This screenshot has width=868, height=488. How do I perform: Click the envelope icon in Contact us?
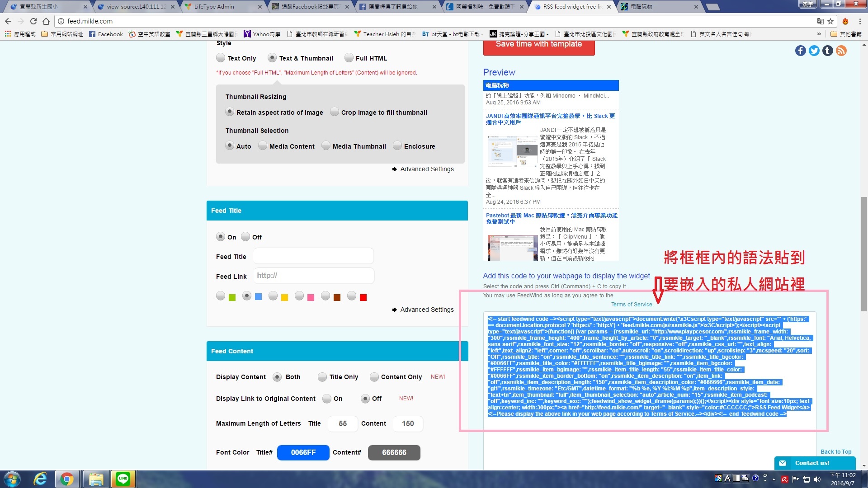(783, 463)
